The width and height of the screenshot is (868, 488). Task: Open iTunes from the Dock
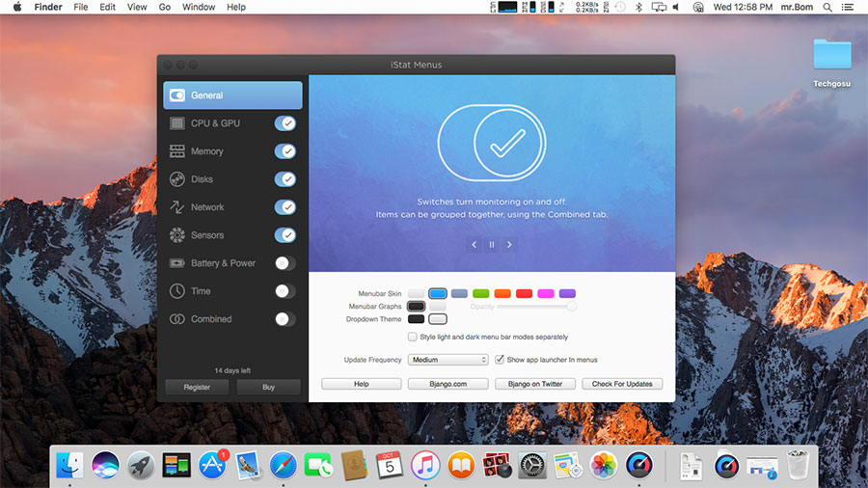pyautogui.click(x=425, y=465)
